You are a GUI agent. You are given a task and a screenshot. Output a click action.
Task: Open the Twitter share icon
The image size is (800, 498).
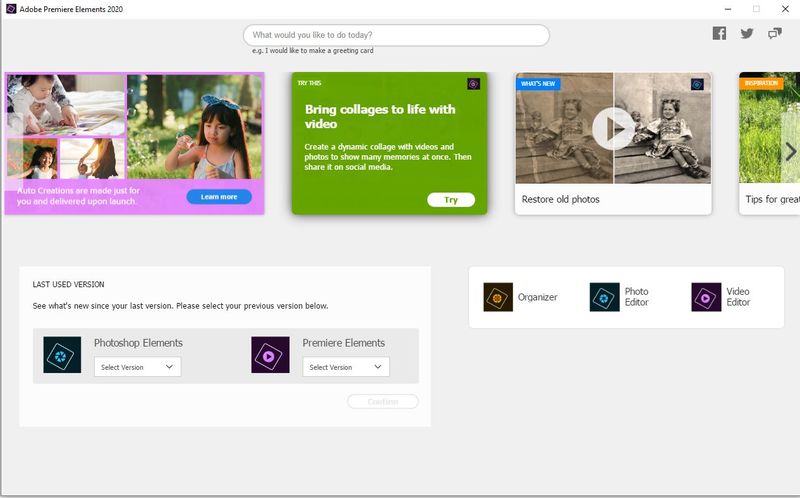pos(747,34)
